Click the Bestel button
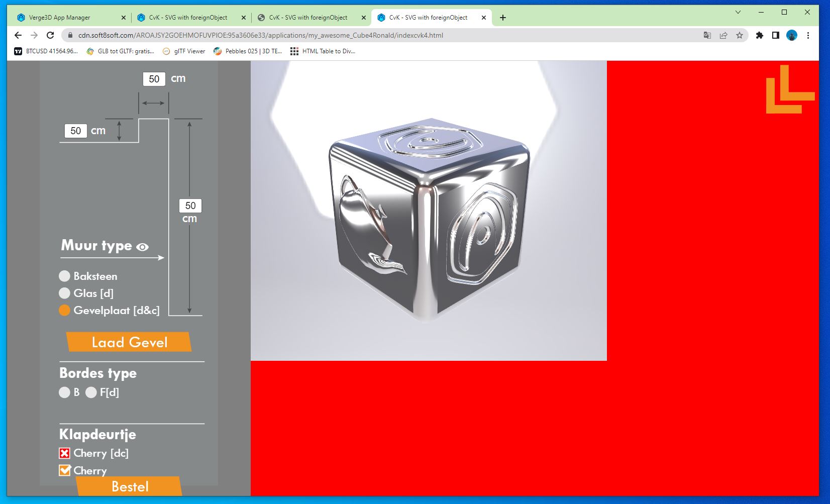Viewport: 830px width, 504px height. pos(129,486)
